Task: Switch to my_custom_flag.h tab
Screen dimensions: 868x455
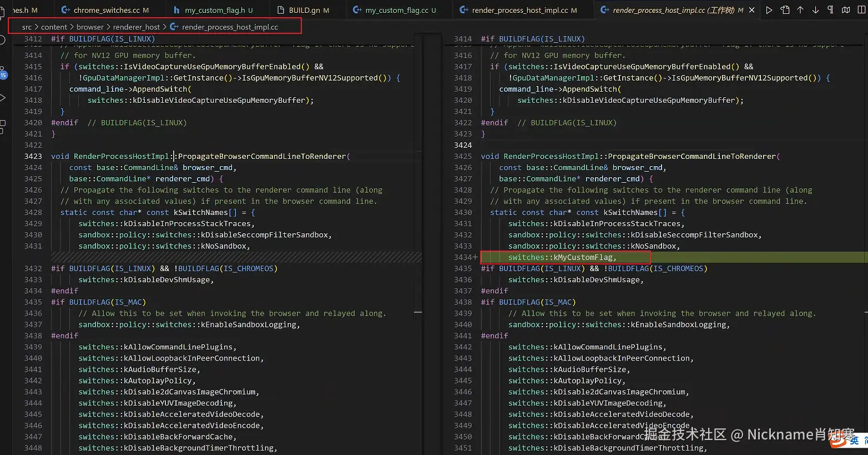Action: (x=213, y=10)
